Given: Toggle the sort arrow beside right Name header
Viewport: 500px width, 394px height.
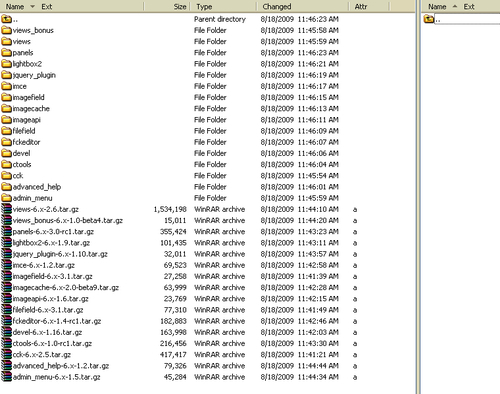Looking at the screenshot, I should pyautogui.click(x=455, y=7).
